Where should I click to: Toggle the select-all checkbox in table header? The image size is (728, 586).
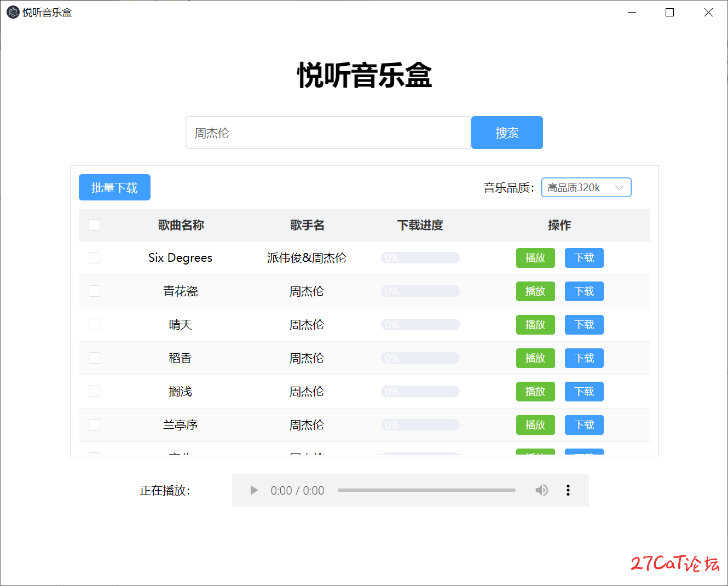point(94,225)
